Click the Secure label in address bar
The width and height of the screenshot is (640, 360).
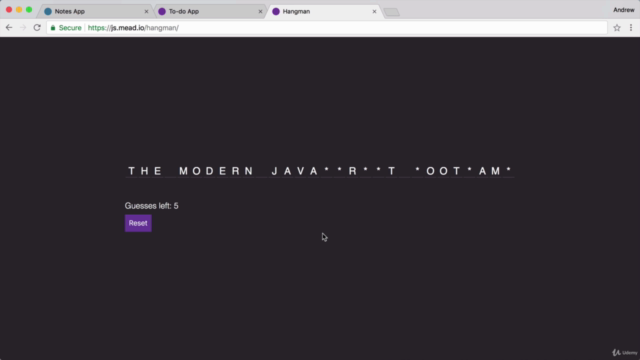click(x=70, y=28)
